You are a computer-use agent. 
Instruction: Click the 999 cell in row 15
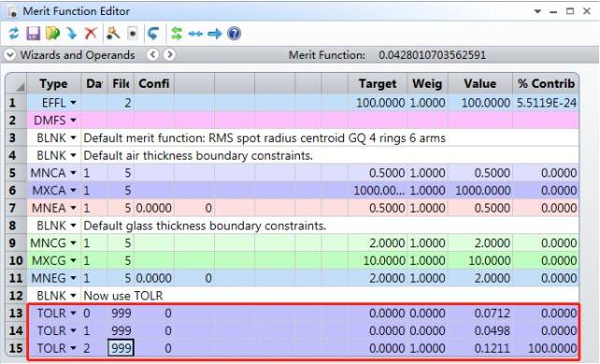pyautogui.click(x=121, y=348)
